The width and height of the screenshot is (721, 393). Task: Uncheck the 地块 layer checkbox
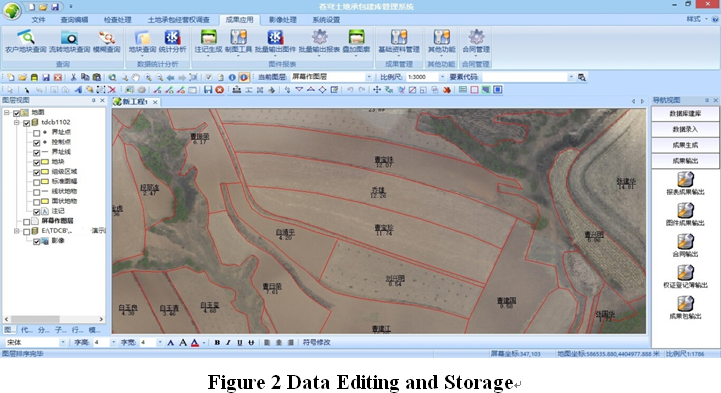click(x=36, y=162)
